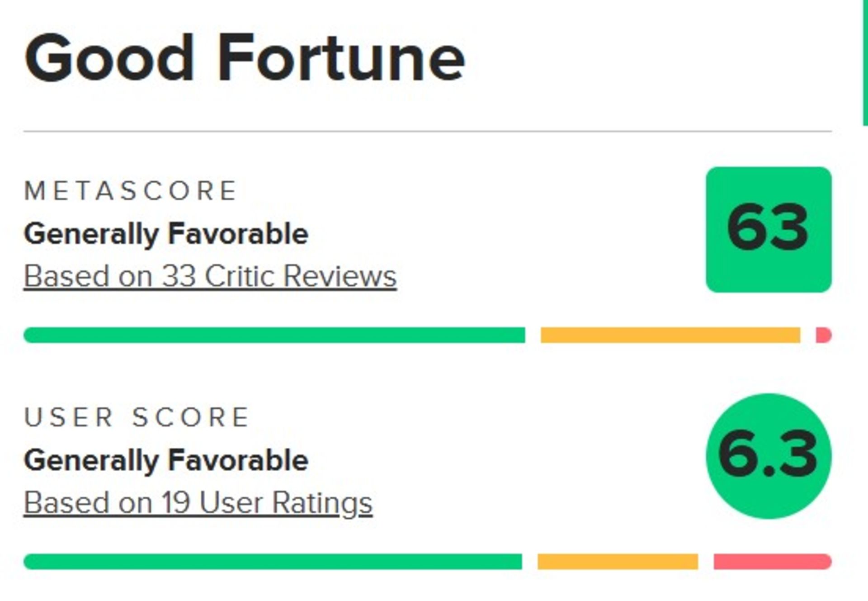
Task: Click the divider line below the title
Action: click(427, 131)
